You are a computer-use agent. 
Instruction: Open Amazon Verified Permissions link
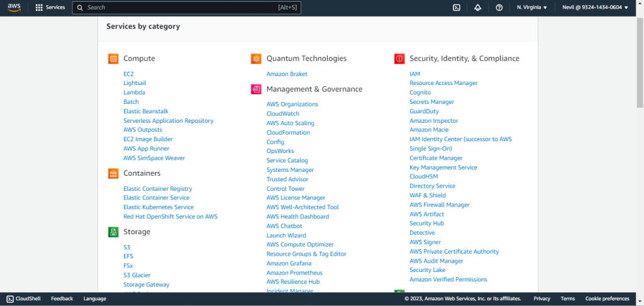point(448,280)
